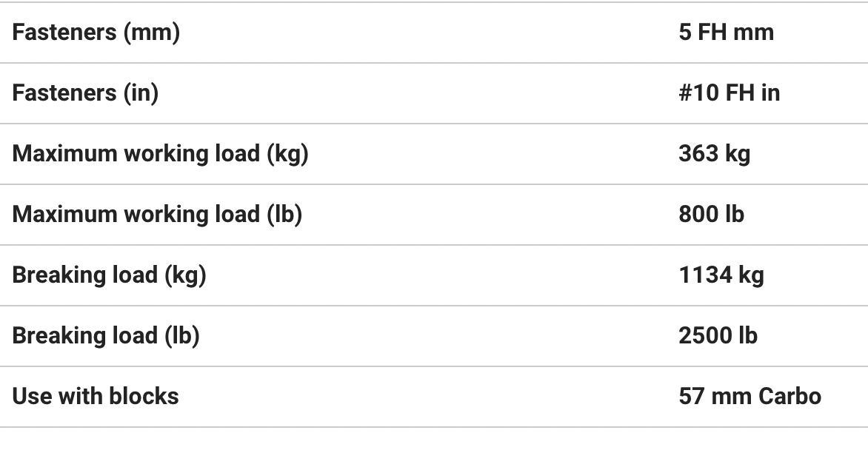Select the "5 FH mm" value

(x=726, y=33)
